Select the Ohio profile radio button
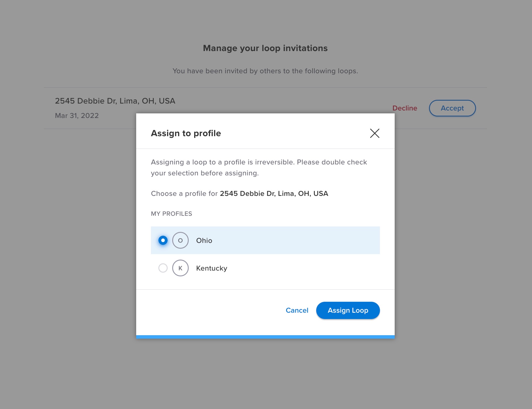 pos(163,240)
